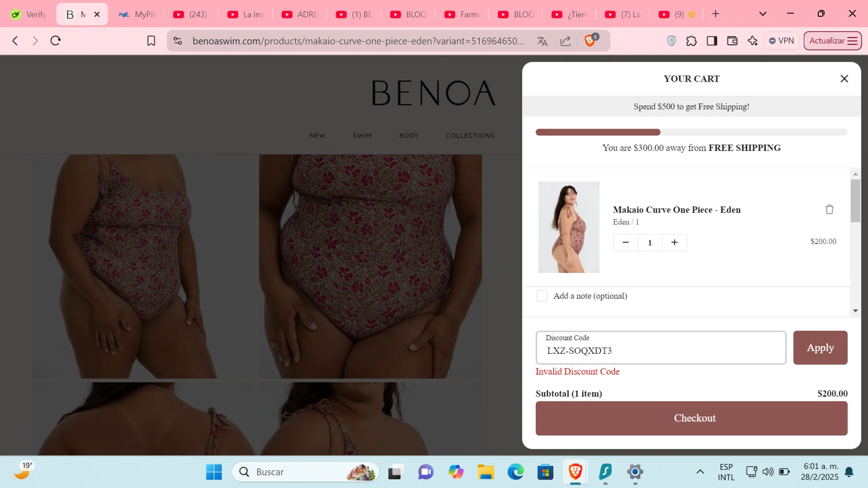The height and width of the screenshot is (488, 868).
Task: Close the active Benoa tab
Action: (97, 14)
